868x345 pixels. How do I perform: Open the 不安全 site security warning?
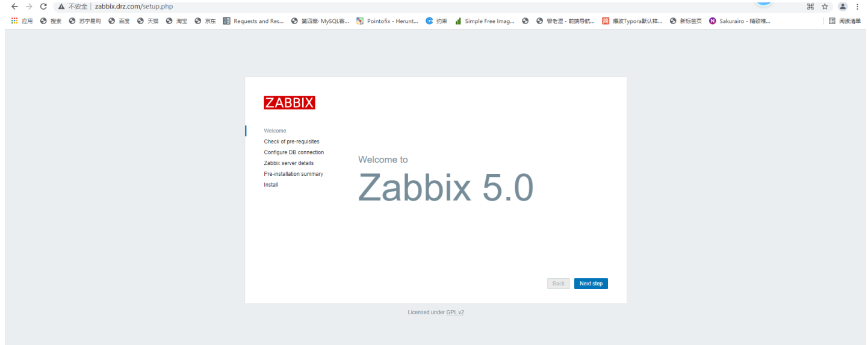tap(73, 7)
